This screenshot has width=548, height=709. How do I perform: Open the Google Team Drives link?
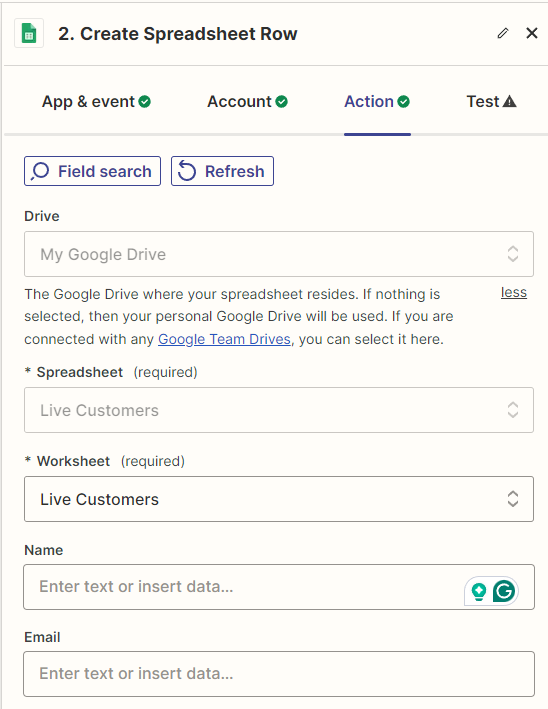tap(224, 339)
